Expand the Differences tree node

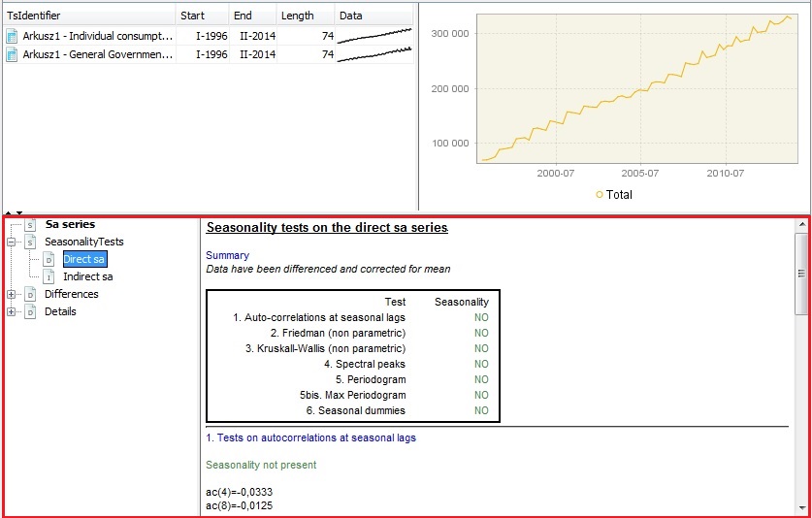[12, 294]
